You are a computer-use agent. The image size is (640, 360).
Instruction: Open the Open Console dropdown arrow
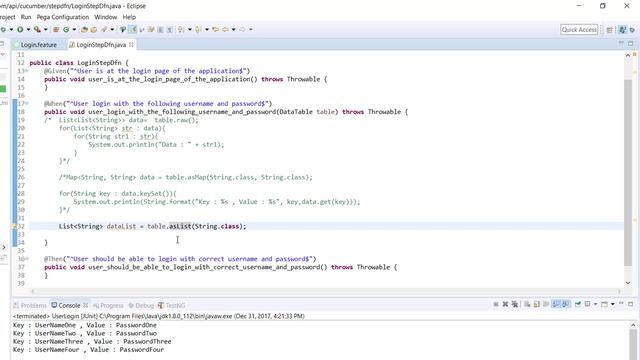(613, 304)
